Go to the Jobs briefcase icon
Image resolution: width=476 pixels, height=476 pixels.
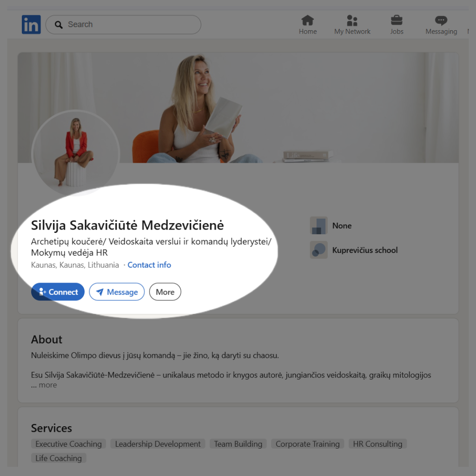click(x=397, y=20)
